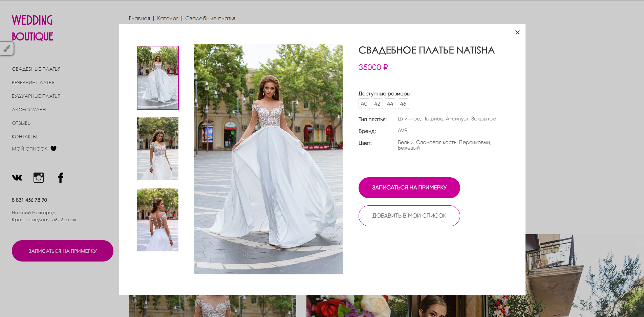Open the VK social page icon

(x=17, y=178)
